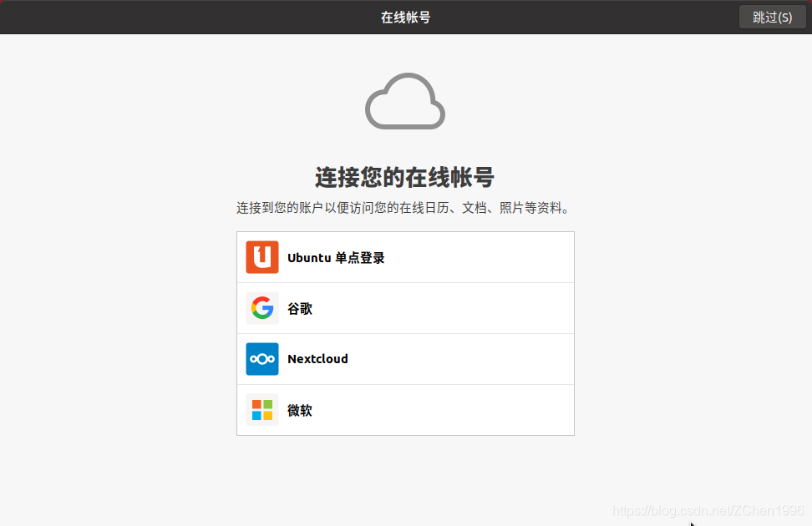Click the blue Nextcloud logo icon
Viewport: 812px width, 526px height.
262,359
